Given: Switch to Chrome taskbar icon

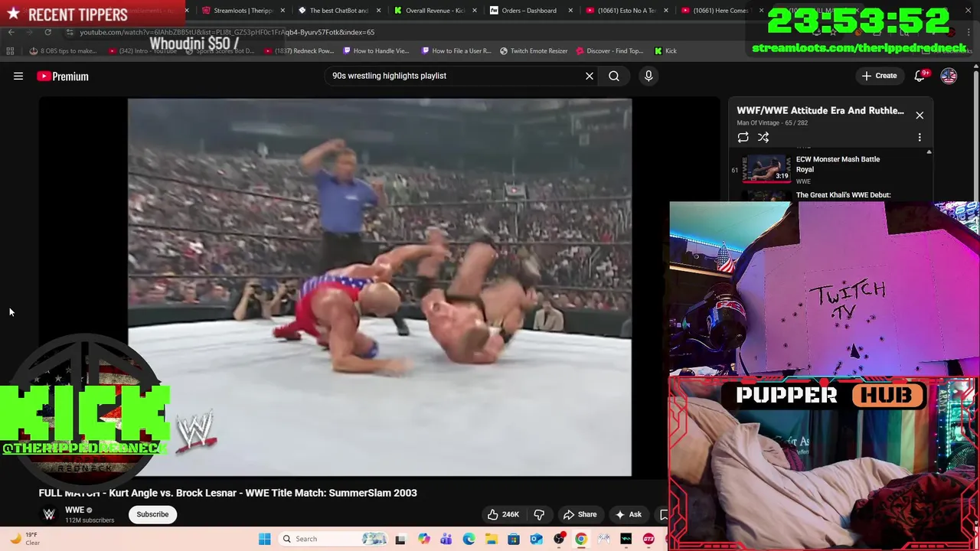Looking at the screenshot, I should (x=581, y=539).
